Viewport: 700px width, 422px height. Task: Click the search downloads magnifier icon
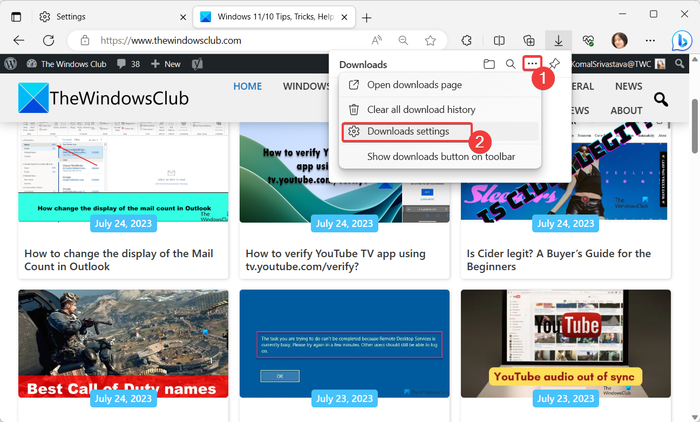point(510,64)
